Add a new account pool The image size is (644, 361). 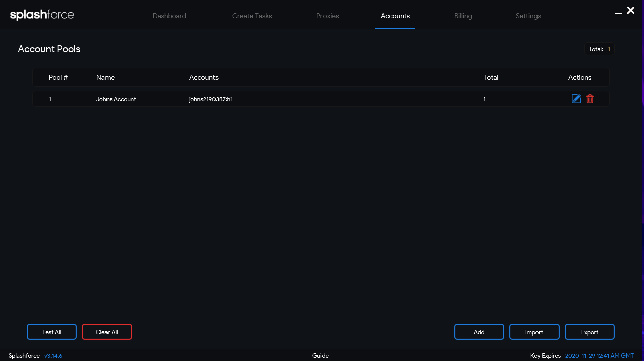coord(479,332)
